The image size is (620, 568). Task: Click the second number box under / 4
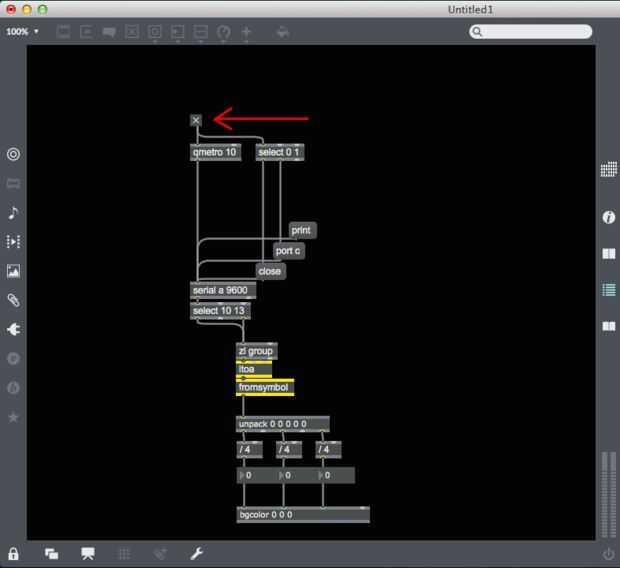296,475
